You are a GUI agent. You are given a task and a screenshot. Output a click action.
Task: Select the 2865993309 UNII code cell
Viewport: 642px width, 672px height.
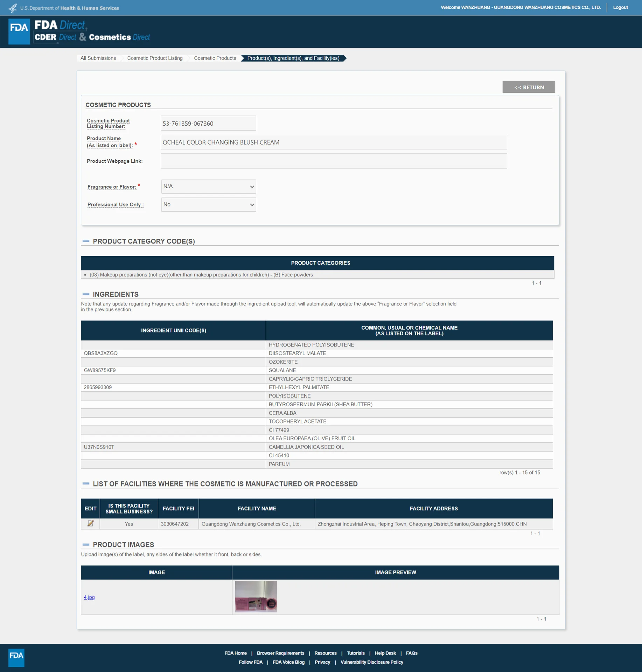click(x=173, y=387)
